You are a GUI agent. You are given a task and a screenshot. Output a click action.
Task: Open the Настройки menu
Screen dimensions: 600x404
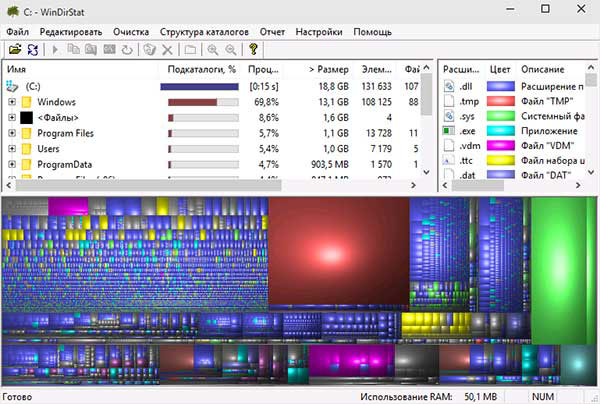[x=320, y=31]
